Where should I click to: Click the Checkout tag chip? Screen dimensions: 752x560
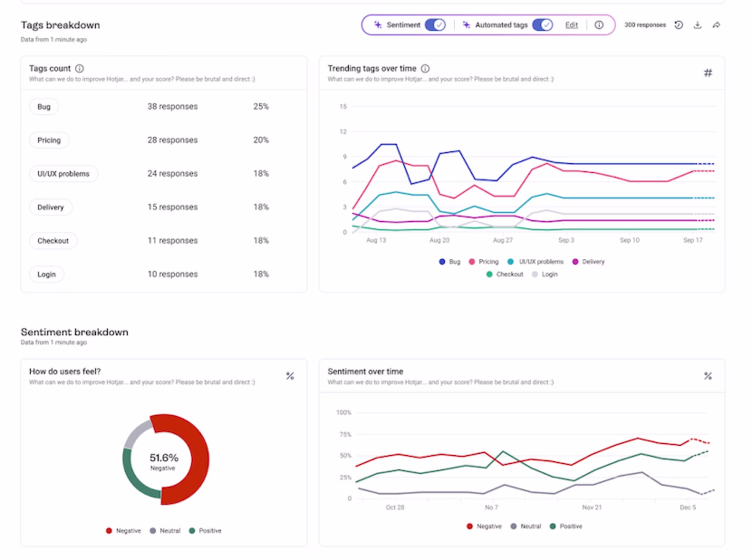click(x=53, y=241)
